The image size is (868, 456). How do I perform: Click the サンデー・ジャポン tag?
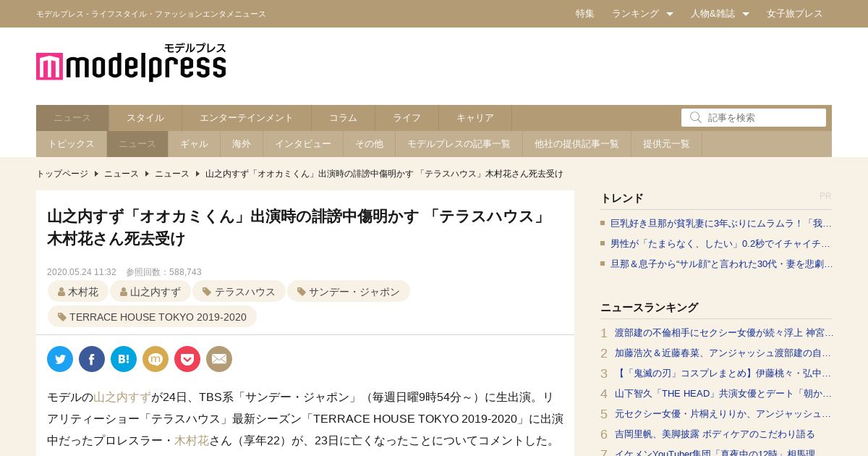pyautogui.click(x=349, y=292)
